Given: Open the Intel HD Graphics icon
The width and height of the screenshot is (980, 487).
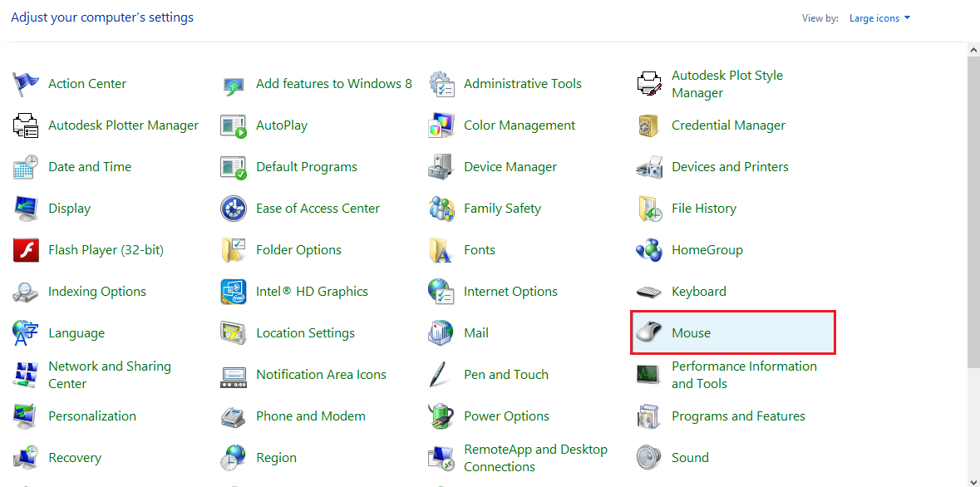Looking at the screenshot, I should coord(234,292).
